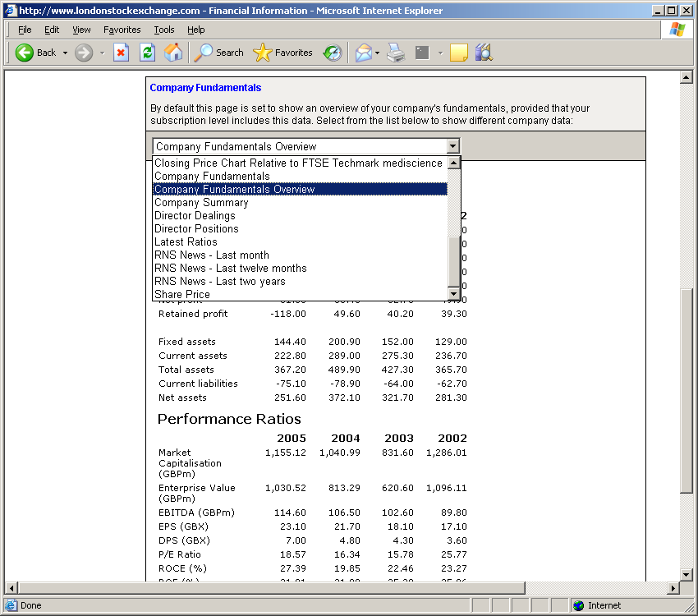
Task: Open the Edit menu
Action: tap(52, 30)
